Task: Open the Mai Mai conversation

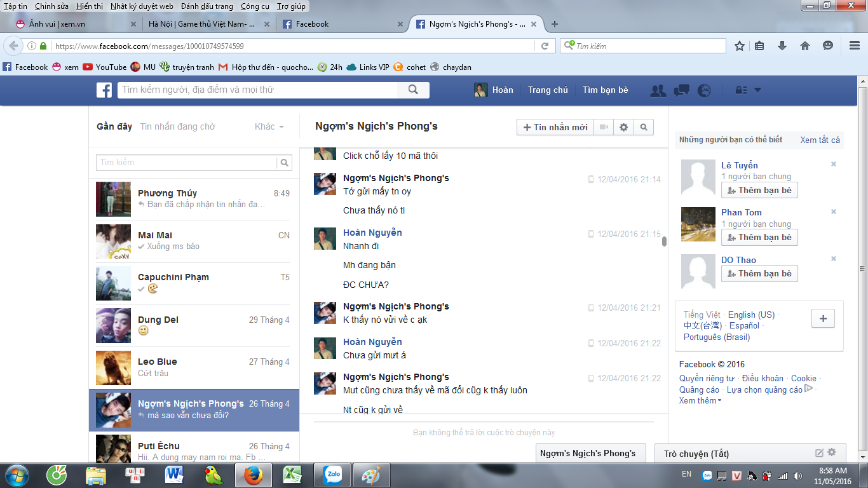Action: [x=194, y=241]
